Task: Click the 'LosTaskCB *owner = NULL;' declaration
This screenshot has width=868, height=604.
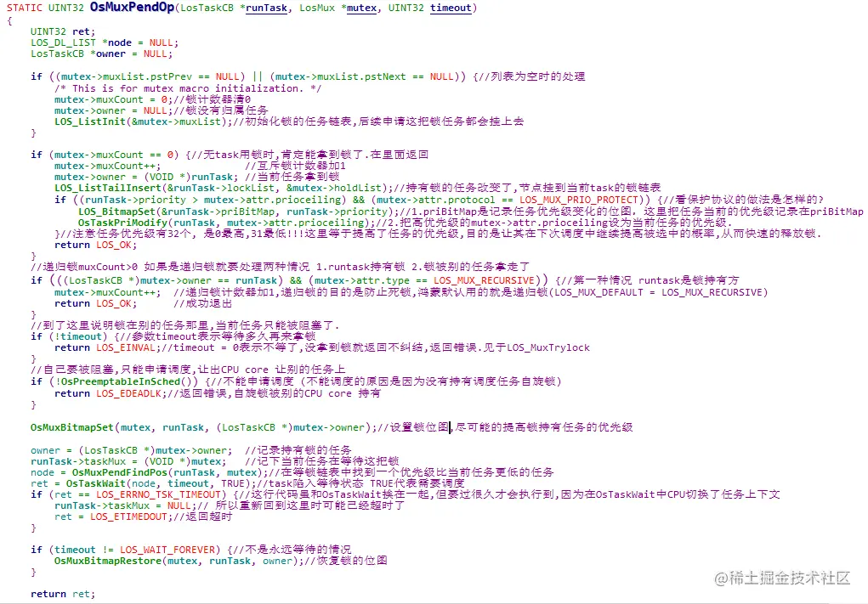Action: [x=101, y=54]
